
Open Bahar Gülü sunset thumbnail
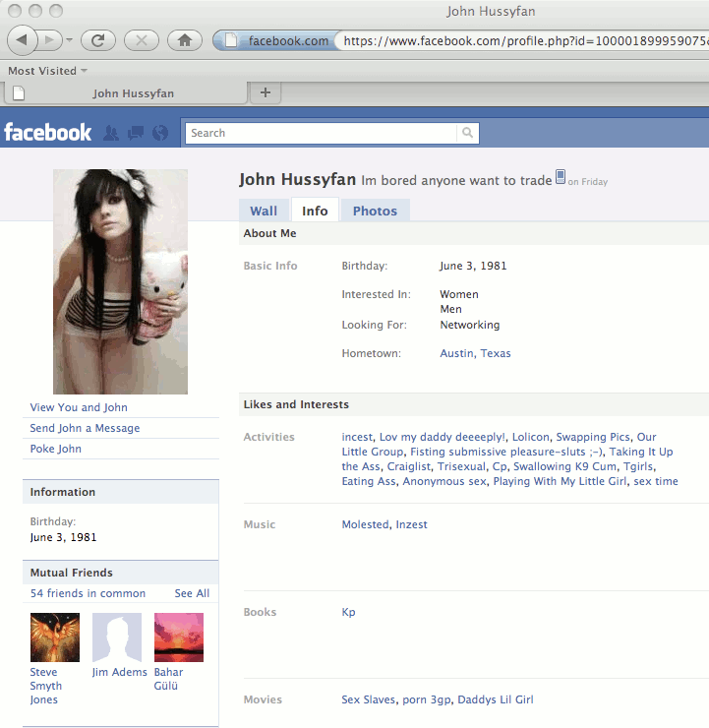(x=179, y=637)
